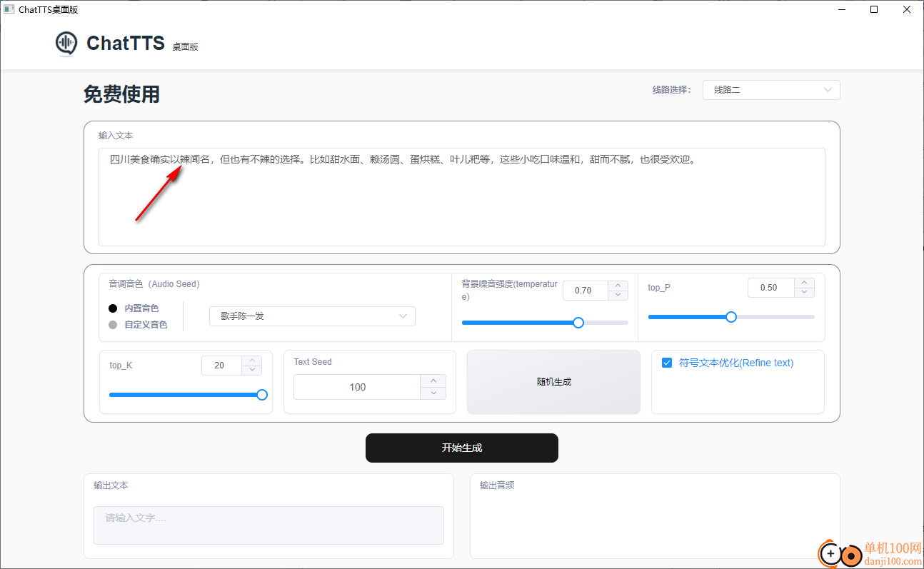The width and height of the screenshot is (924, 569).
Task: Decrease Text Seed with down arrow
Action: pos(433,393)
